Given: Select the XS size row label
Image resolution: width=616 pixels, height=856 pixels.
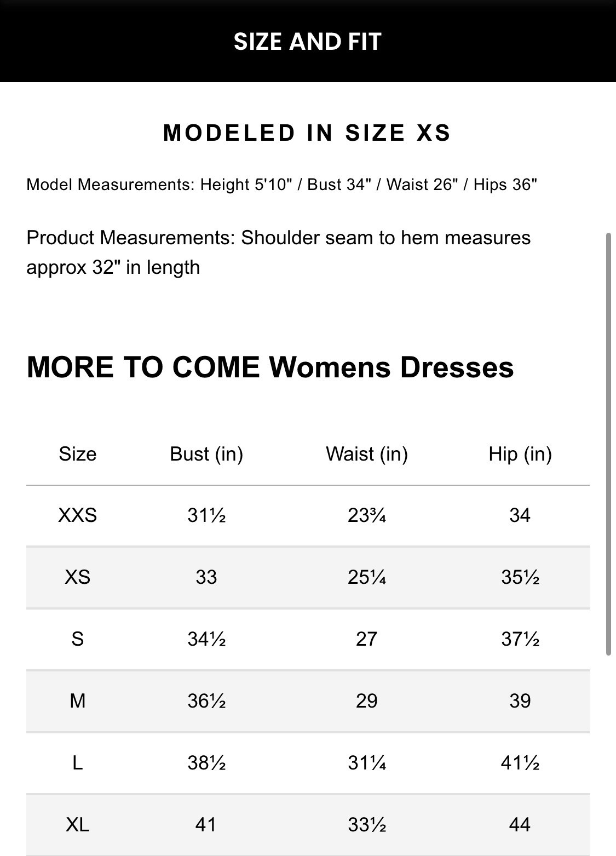Looking at the screenshot, I should pos(78,577).
